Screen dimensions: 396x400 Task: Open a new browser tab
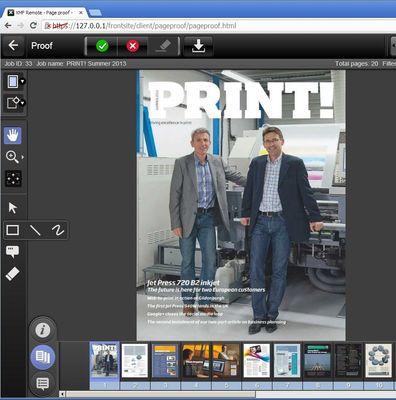(x=95, y=13)
